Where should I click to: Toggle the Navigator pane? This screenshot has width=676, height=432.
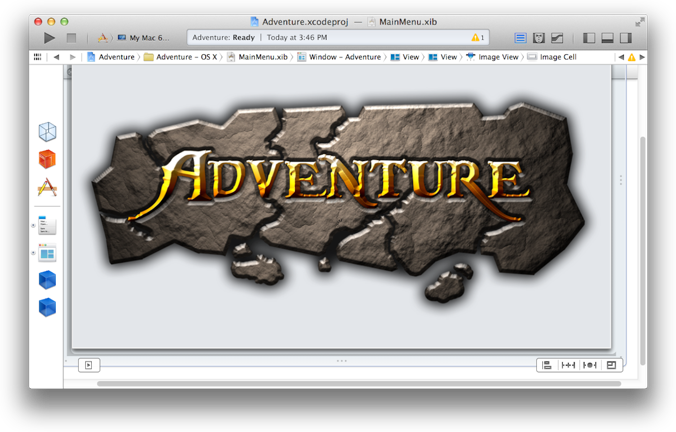[x=589, y=38]
